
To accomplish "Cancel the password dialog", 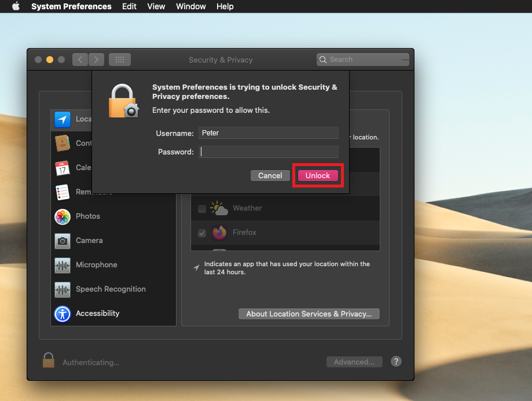I will tap(270, 175).
